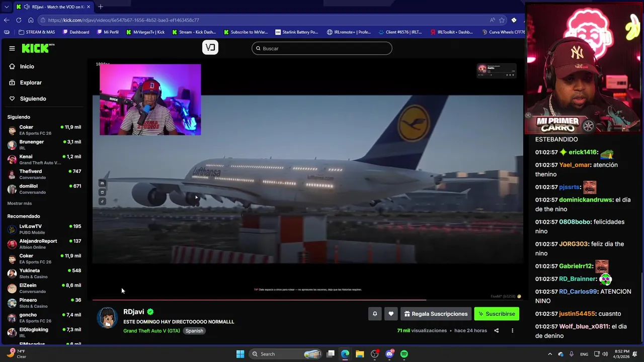Open LvlLowTV recommended channel
Screen dimensions: 644x362
(44, 229)
